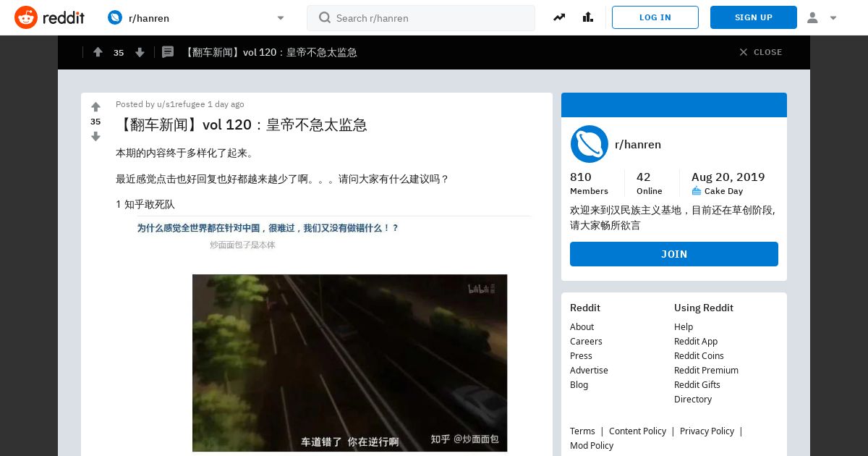Click the search magnifier icon
Screen dimensions: 868x456
325,17
